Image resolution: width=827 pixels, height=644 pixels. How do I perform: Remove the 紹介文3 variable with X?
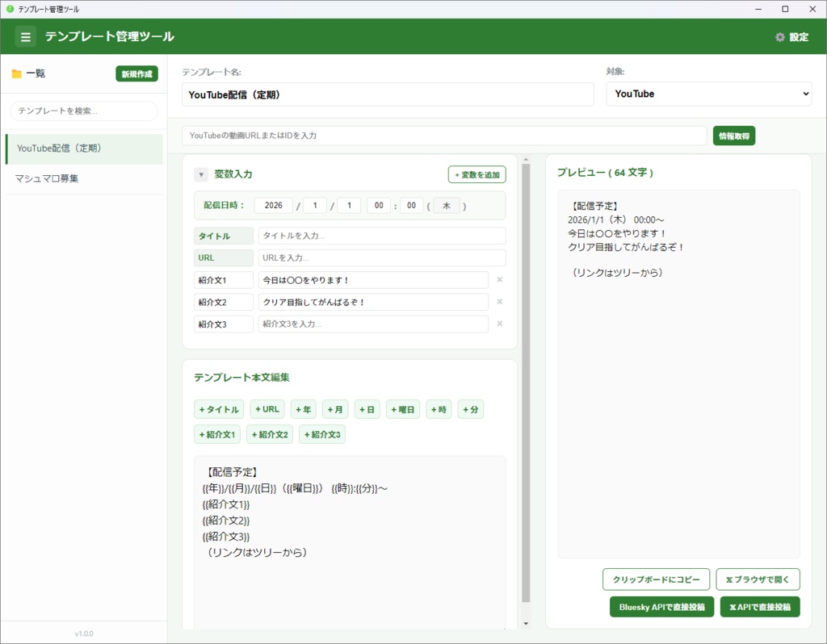click(499, 324)
